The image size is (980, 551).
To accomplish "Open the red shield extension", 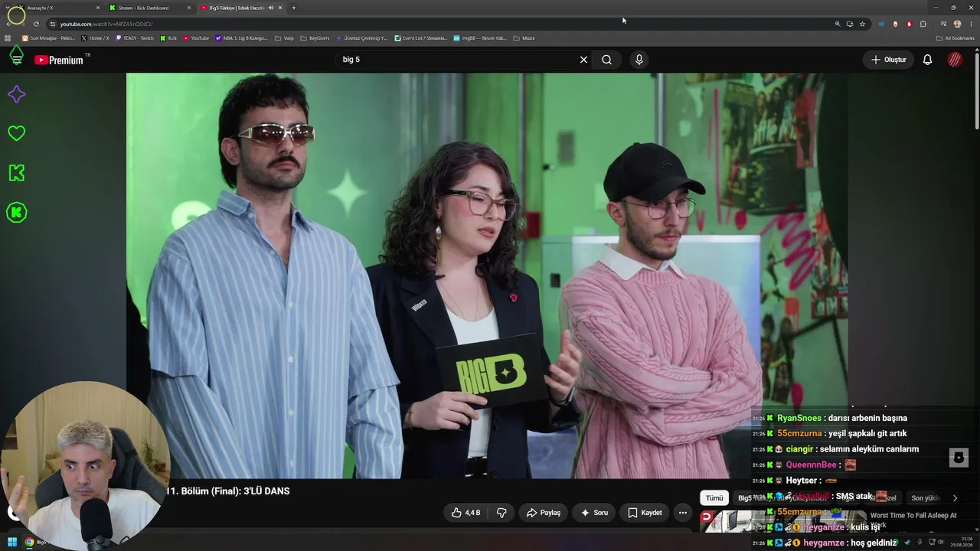I will 910,24.
